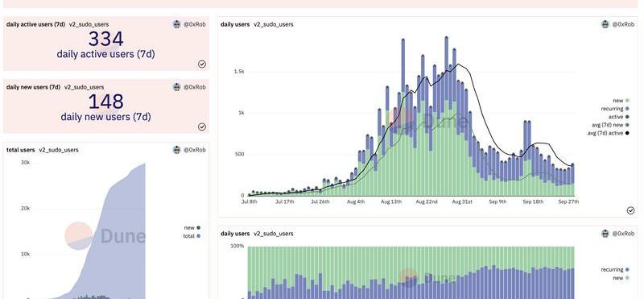Click the 0xRob avatar on total users card

click(177, 150)
